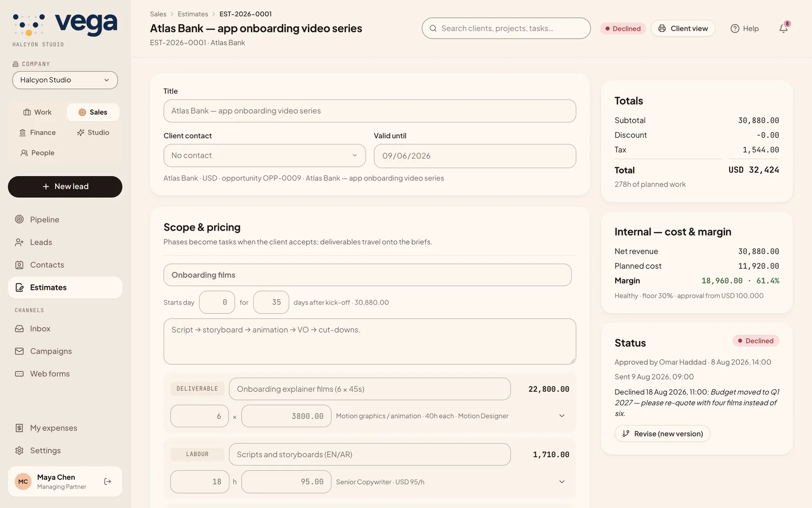Open Client view print button
Screen dimensions: 812x508
pyautogui.click(x=683, y=28)
